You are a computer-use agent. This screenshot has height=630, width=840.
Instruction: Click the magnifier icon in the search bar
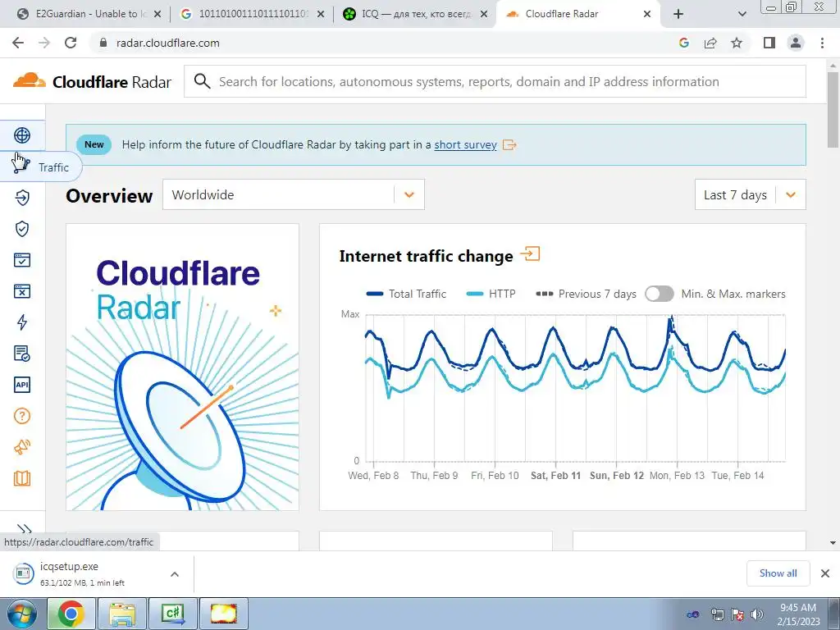(202, 81)
